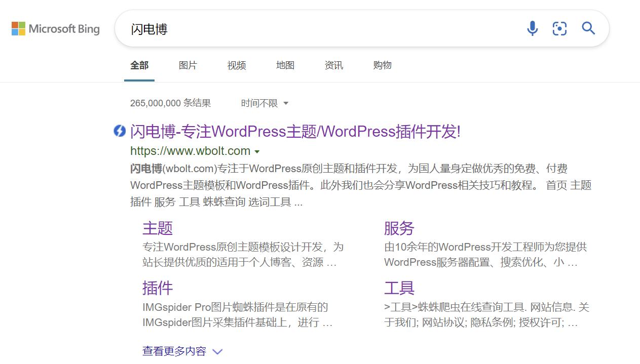This screenshot has width=640, height=364.
Task: Open the 主题 sitelink
Action: coord(158,228)
